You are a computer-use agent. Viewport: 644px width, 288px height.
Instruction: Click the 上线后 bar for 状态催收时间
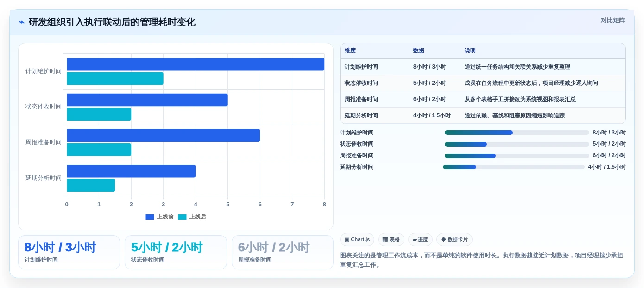99,114
